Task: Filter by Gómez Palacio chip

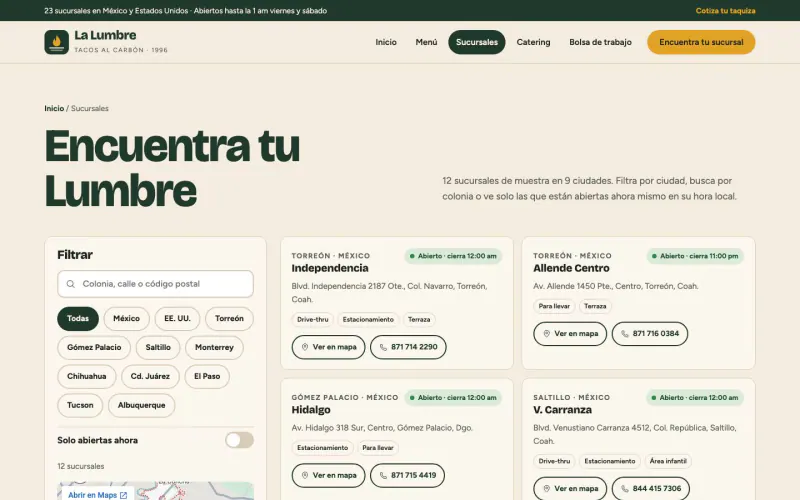Action: pos(94,347)
